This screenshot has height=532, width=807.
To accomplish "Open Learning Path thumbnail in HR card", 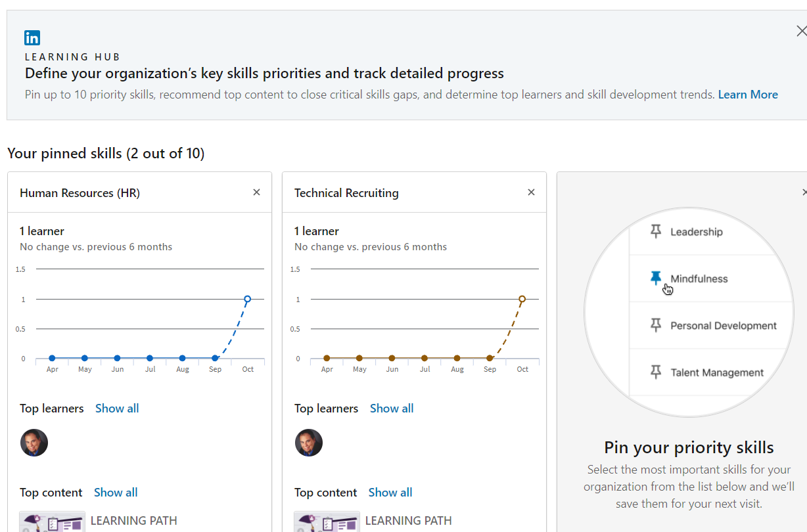I will click(x=53, y=522).
